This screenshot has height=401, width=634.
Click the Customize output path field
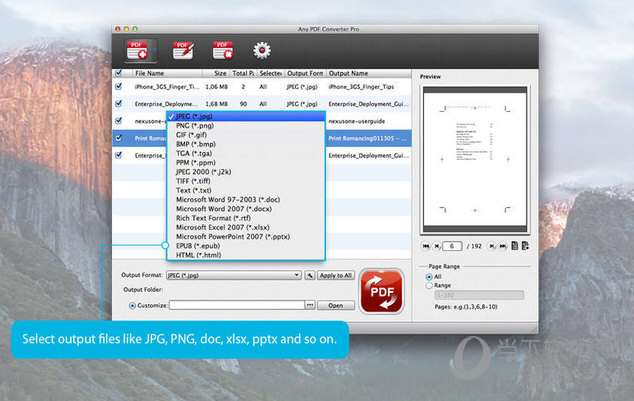click(x=237, y=305)
